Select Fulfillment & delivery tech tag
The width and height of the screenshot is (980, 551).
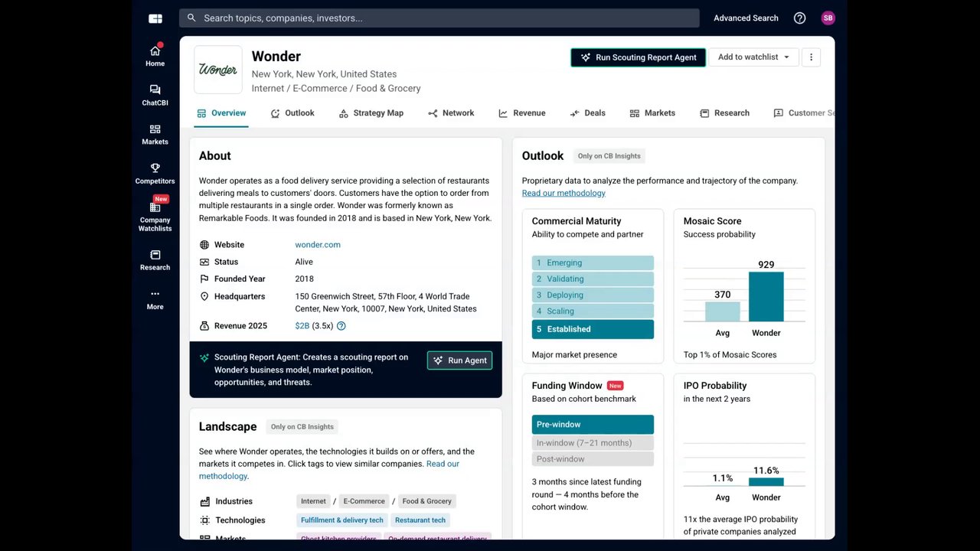pos(342,520)
